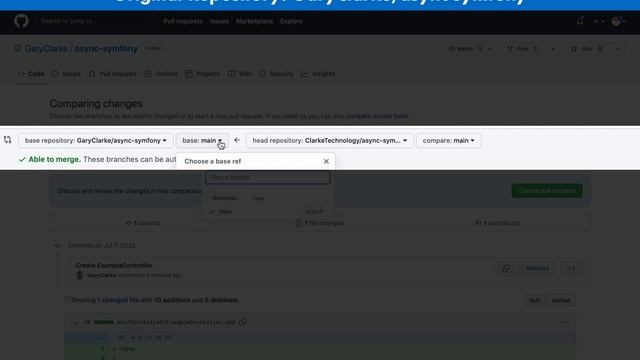The height and width of the screenshot is (360, 640).
Task: Go to Explore in top navigation
Action: [x=291, y=21]
